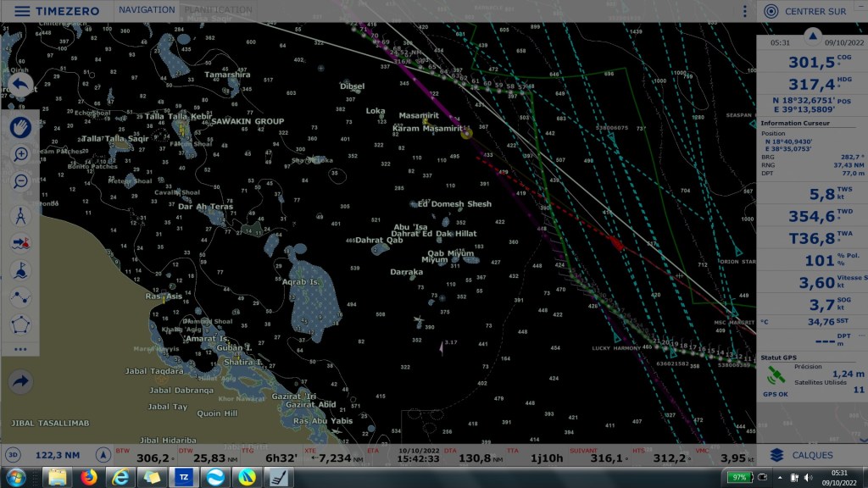The image size is (868, 488).
Task: Expand more tools via three-dots button
Action: click(20, 349)
